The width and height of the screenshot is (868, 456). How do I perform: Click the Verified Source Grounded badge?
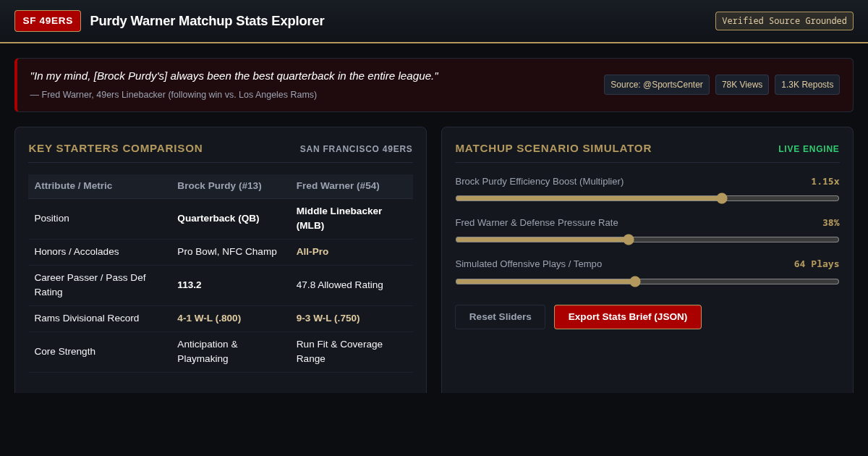[x=784, y=21]
